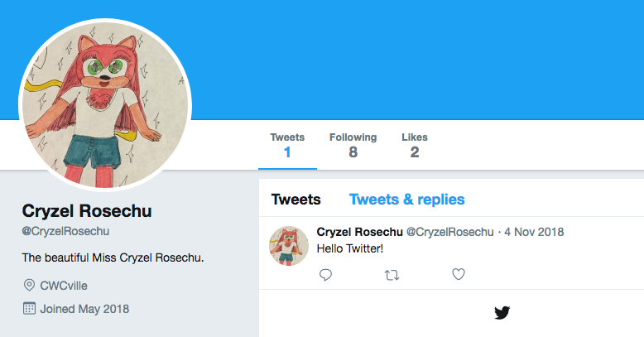Open the small avatar in the tweet
Image resolution: width=644 pixels, height=337 pixels.
point(289,245)
